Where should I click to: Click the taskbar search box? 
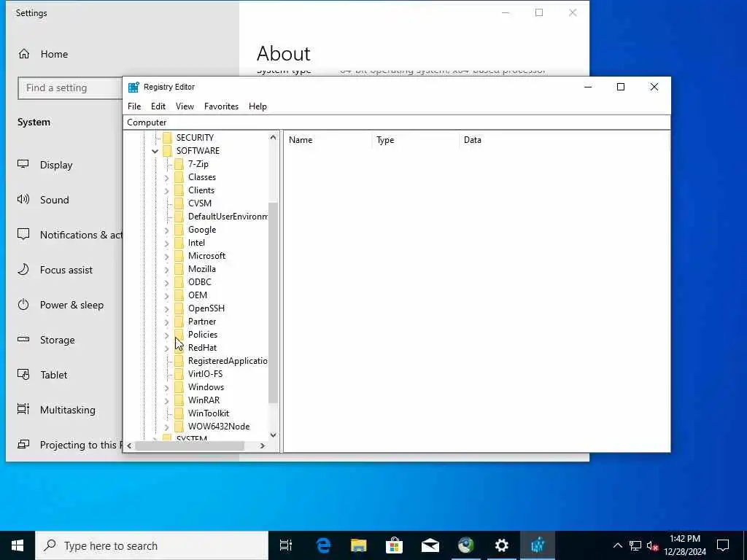point(152,545)
